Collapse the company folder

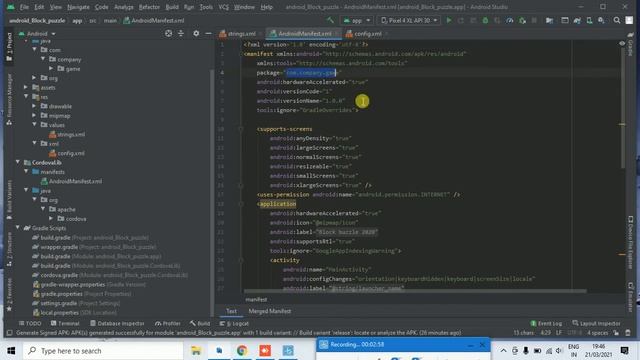(x=43, y=59)
